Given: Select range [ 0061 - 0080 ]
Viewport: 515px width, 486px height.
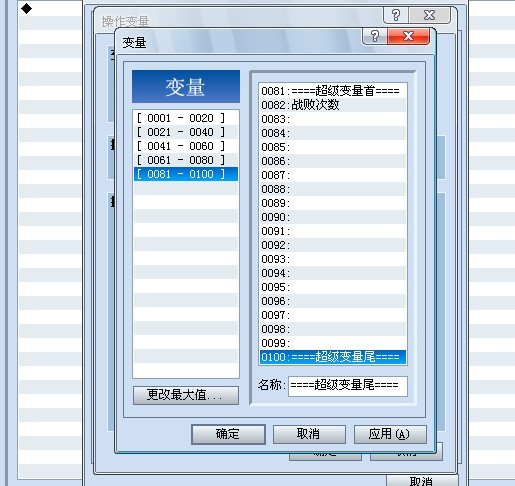Looking at the screenshot, I should click(x=186, y=160).
